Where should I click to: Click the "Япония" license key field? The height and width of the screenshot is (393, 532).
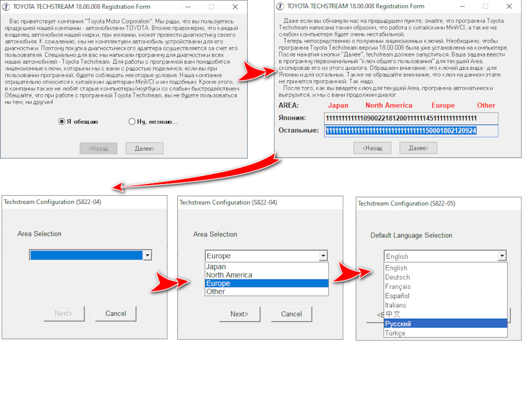coord(411,119)
